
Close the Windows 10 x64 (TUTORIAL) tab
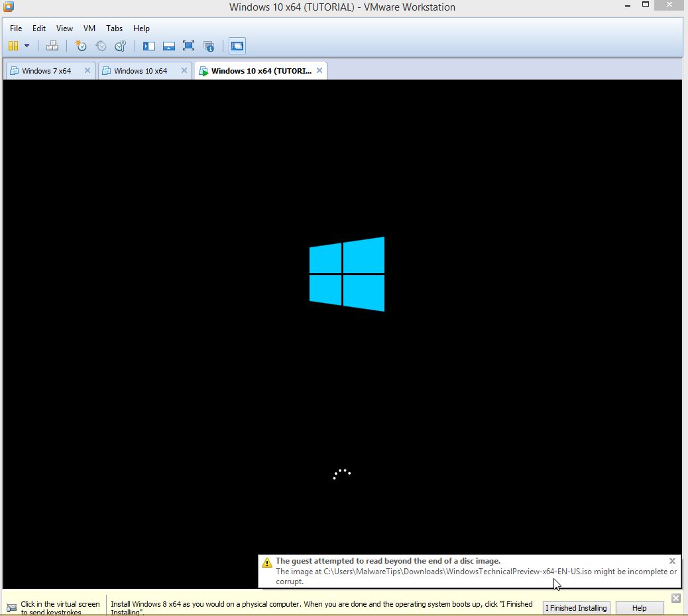319,70
